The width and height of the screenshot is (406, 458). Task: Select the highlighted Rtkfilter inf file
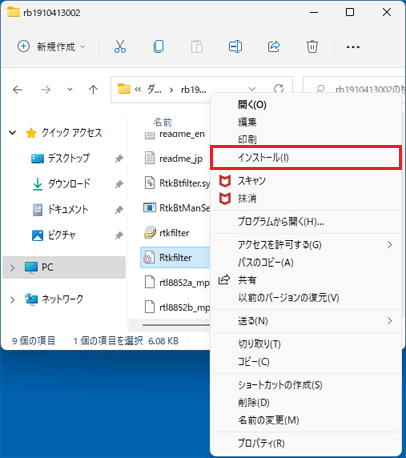175,257
